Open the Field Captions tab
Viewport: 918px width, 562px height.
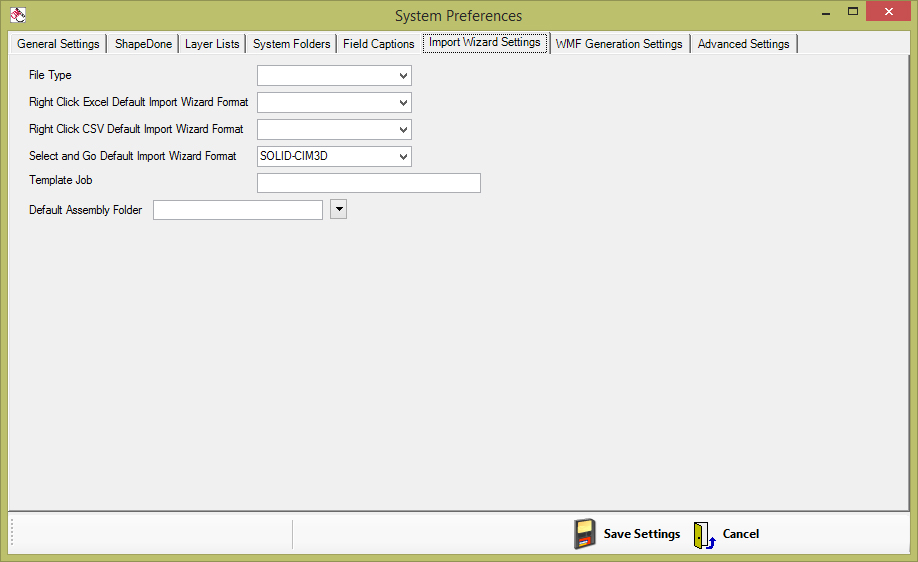[379, 44]
